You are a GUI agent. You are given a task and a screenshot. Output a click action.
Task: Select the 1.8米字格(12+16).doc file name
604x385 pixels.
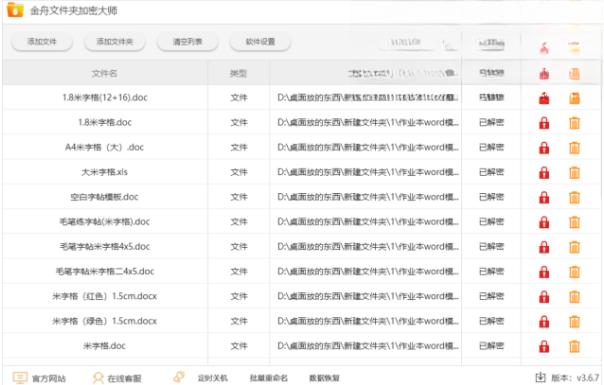coord(105,98)
